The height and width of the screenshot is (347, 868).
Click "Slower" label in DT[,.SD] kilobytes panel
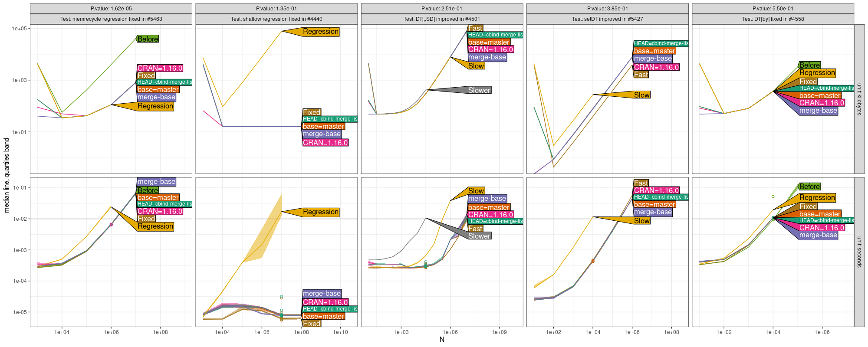(480, 90)
